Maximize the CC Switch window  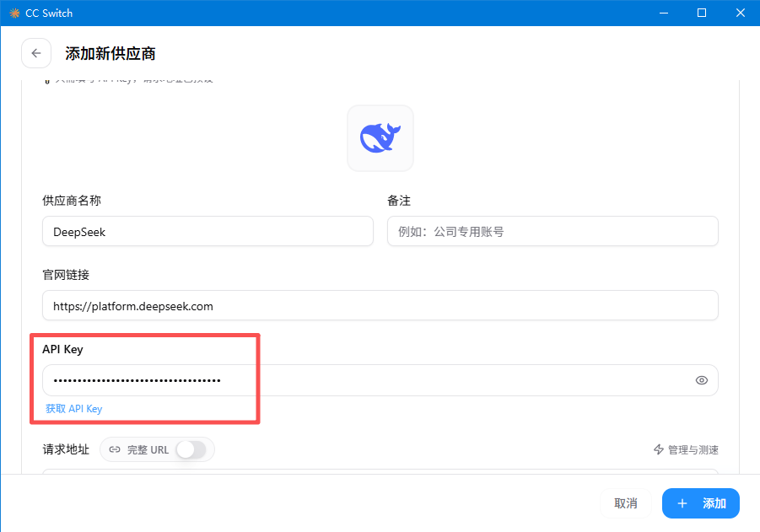pos(701,13)
